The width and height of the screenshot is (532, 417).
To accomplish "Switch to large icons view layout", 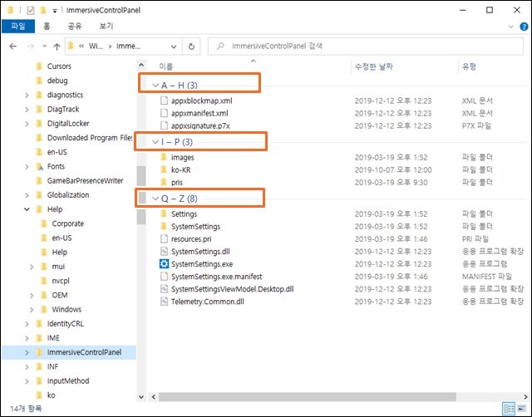I will click(x=522, y=409).
